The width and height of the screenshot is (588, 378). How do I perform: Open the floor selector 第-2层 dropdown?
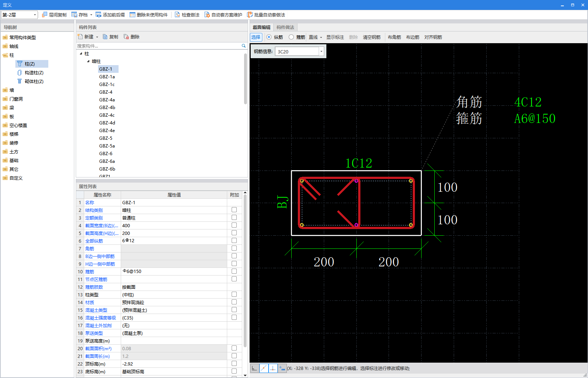point(35,15)
